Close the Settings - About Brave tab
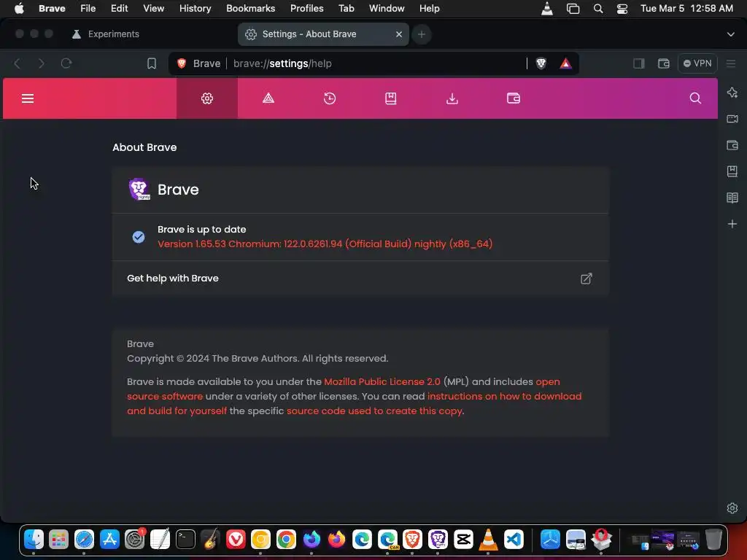Image resolution: width=747 pixels, height=560 pixels. (399, 34)
